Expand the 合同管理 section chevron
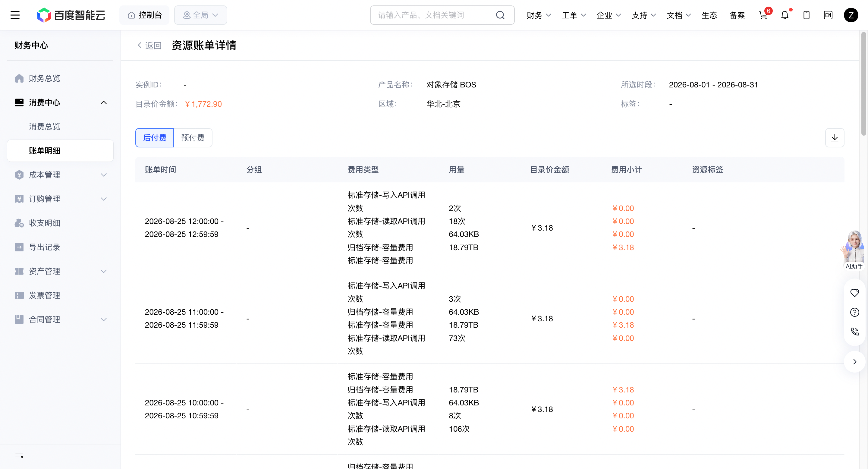 pos(104,319)
